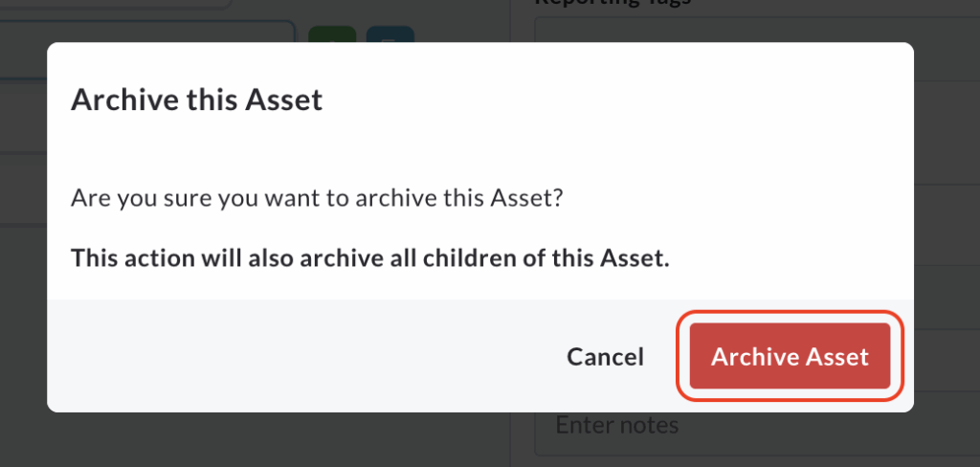Click the dimmed backdrop below the blue button
This screenshot has width=980, height=467.
click(x=390, y=440)
